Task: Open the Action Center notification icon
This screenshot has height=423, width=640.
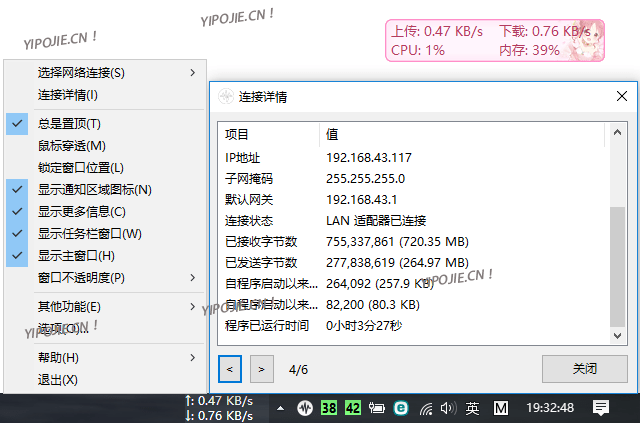Action: click(x=601, y=408)
